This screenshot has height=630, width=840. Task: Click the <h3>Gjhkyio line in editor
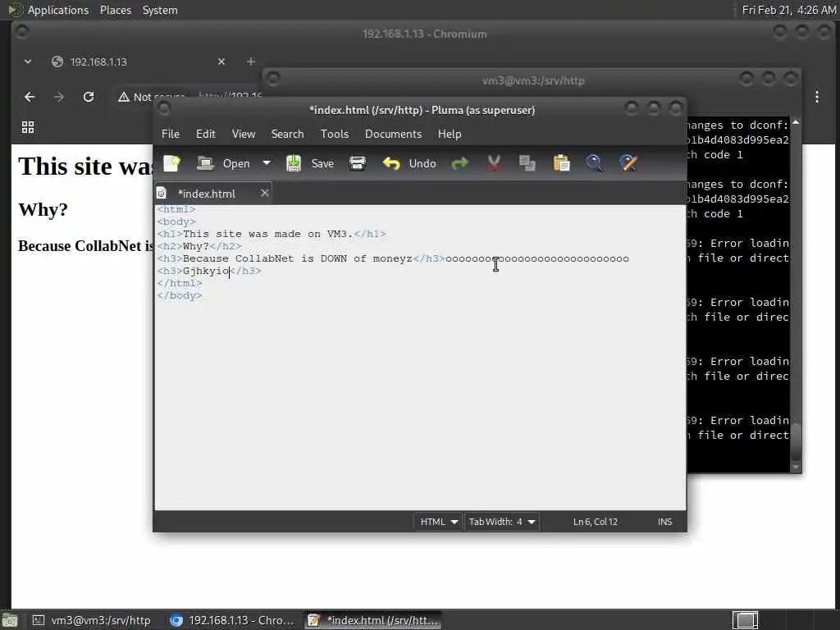pyautogui.click(x=209, y=271)
